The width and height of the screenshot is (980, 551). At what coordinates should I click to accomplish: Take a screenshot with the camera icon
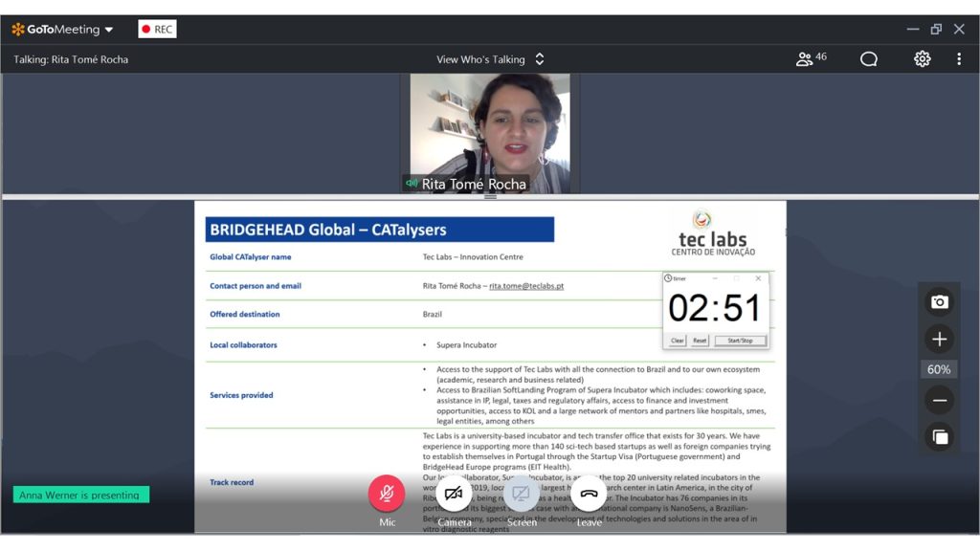[x=939, y=302]
